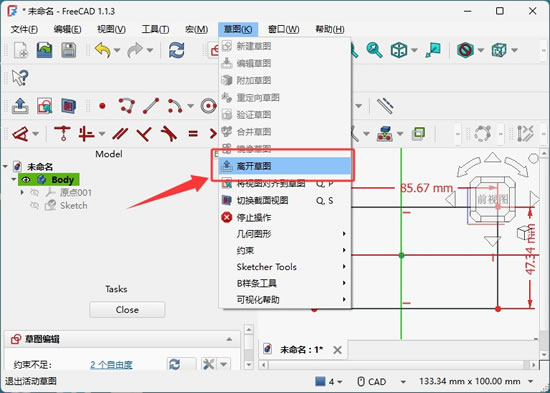550x393 pixels.
Task: Apply the Parallel constraint icon
Action: (120, 134)
